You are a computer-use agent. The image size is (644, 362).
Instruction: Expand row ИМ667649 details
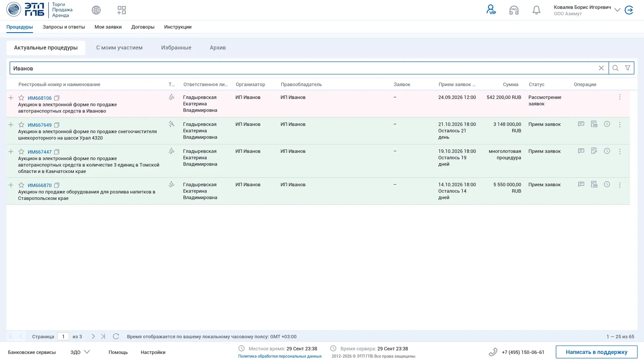11,125
